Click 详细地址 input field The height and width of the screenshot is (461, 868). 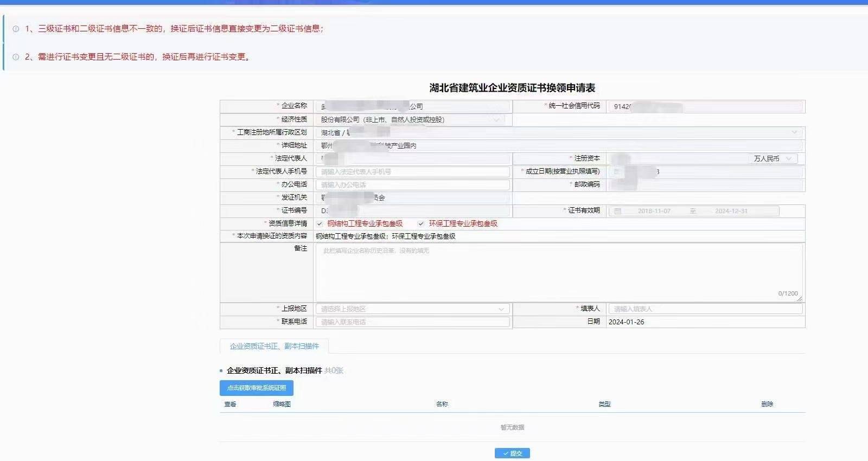point(559,145)
